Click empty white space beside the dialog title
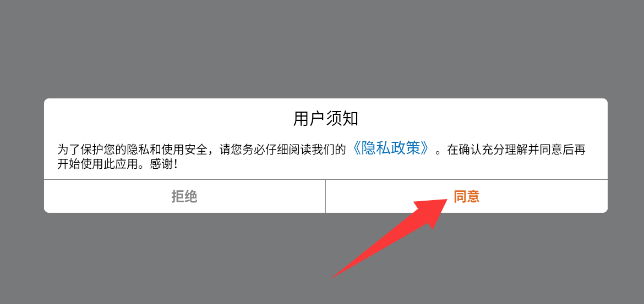 click(472, 119)
